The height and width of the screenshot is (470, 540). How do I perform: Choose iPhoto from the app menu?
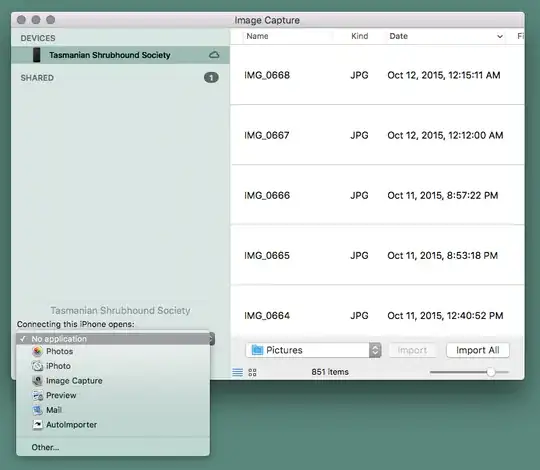click(x=113, y=366)
